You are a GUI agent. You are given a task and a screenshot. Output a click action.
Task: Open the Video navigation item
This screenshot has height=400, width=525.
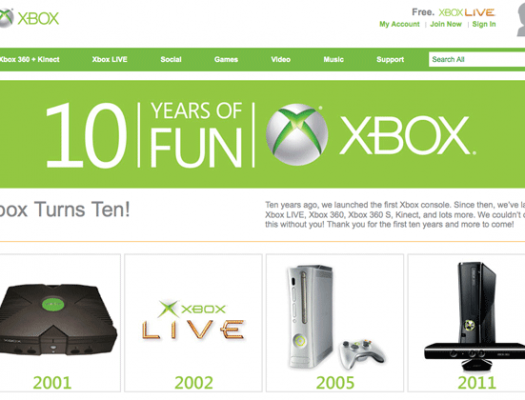pyautogui.click(x=281, y=60)
